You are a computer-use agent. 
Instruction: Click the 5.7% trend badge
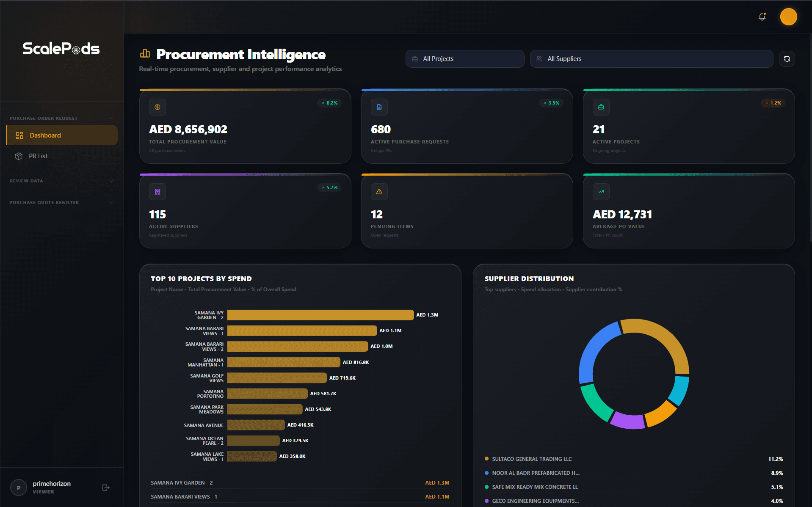click(329, 187)
